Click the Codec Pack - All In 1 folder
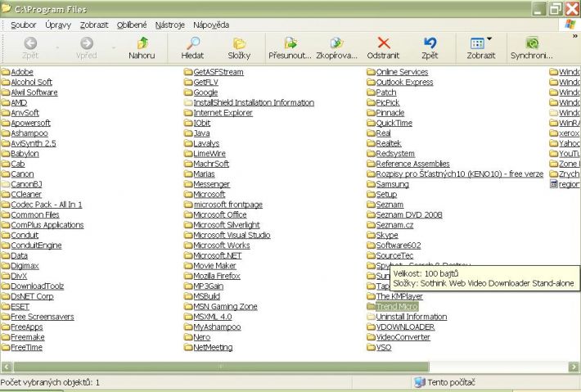This screenshot has height=392, width=581. tap(47, 205)
